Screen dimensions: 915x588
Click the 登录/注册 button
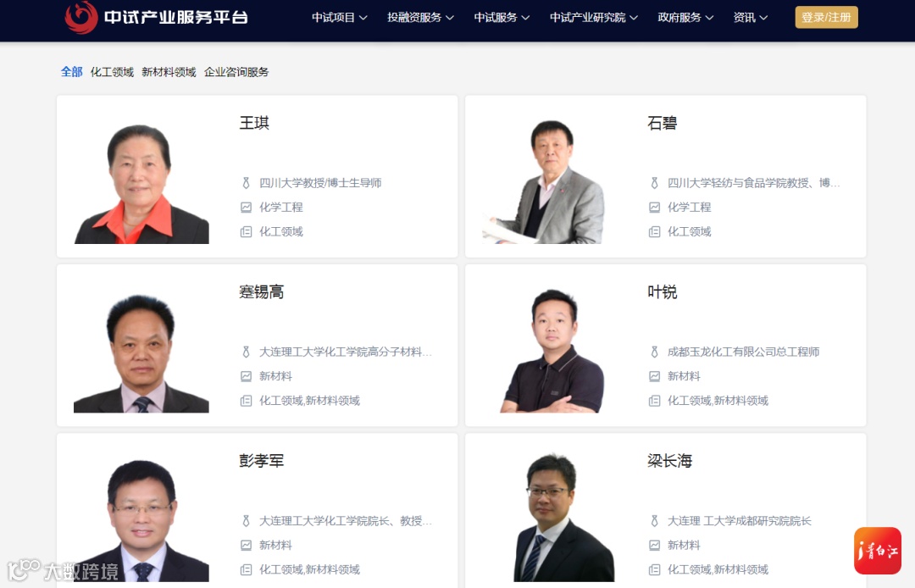point(826,18)
